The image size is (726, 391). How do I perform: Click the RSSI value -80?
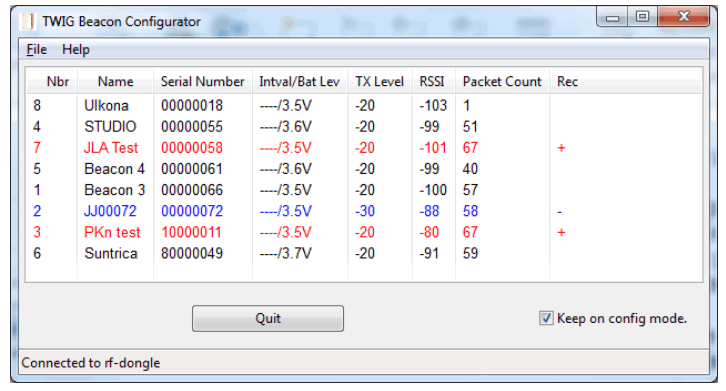[x=429, y=232]
